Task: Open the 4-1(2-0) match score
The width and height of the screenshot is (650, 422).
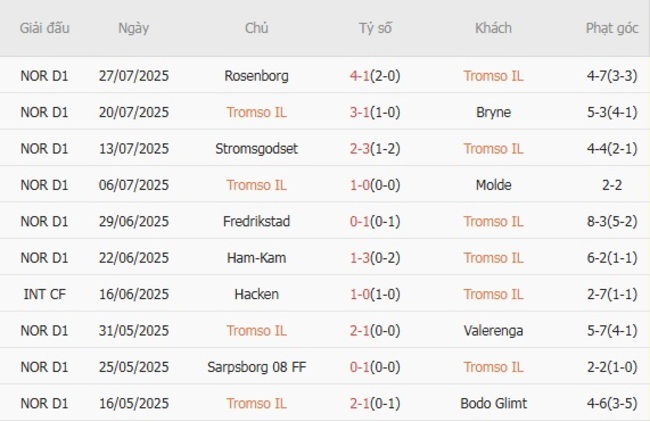Action: coord(376,76)
